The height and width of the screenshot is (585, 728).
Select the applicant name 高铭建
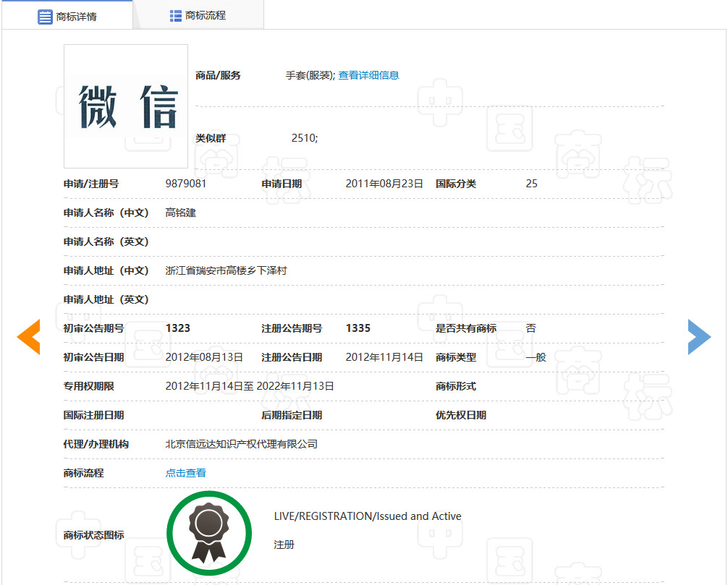click(x=181, y=213)
